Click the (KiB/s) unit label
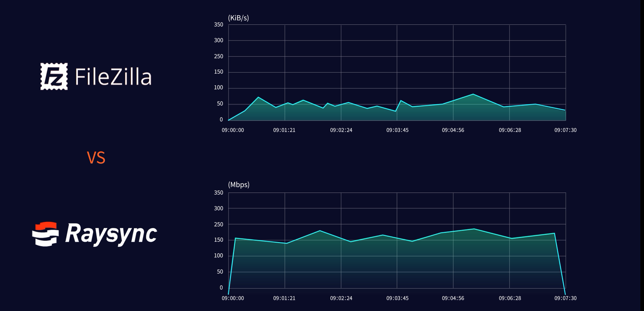 (239, 18)
